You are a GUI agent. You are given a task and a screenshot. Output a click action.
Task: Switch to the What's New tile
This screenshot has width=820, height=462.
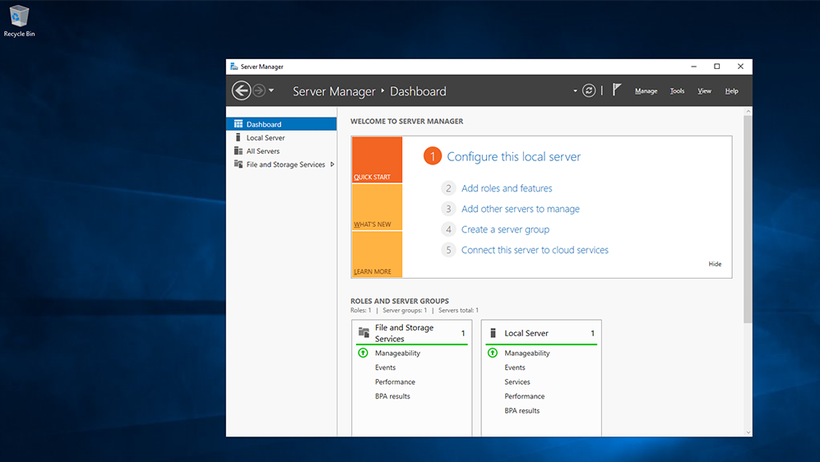click(x=377, y=207)
